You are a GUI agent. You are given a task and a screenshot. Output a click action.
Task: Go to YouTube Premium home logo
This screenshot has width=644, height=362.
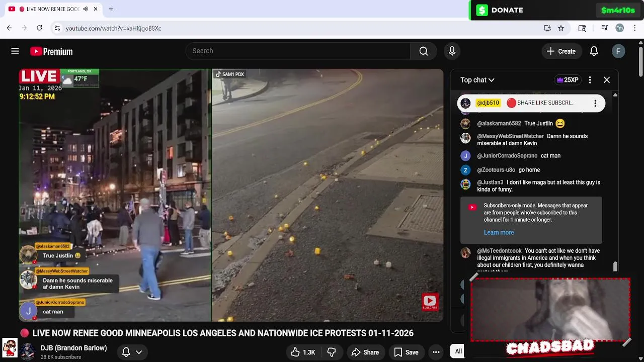(x=51, y=51)
